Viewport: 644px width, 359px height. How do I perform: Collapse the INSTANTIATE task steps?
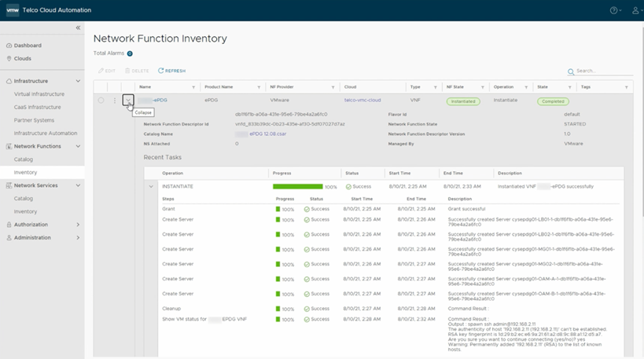[x=150, y=186]
